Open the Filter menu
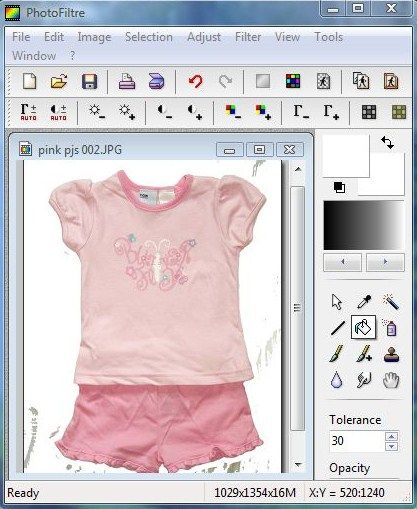417x509 pixels. 248,37
